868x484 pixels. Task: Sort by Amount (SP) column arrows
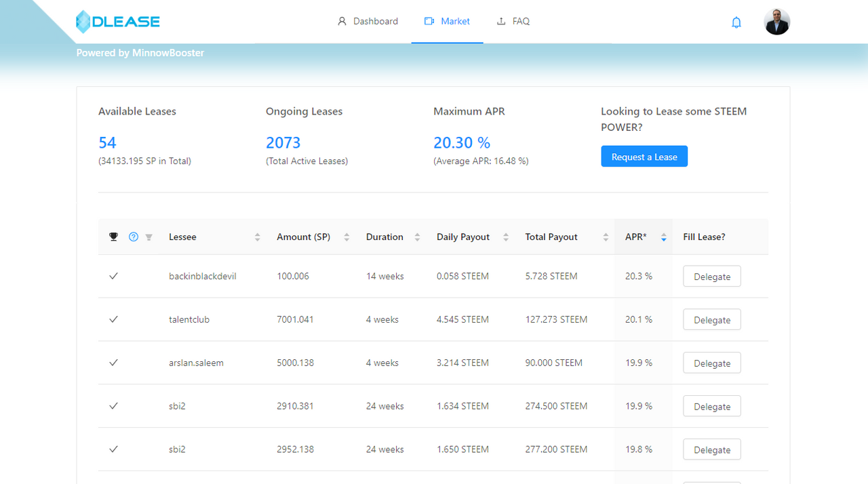tap(347, 237)
